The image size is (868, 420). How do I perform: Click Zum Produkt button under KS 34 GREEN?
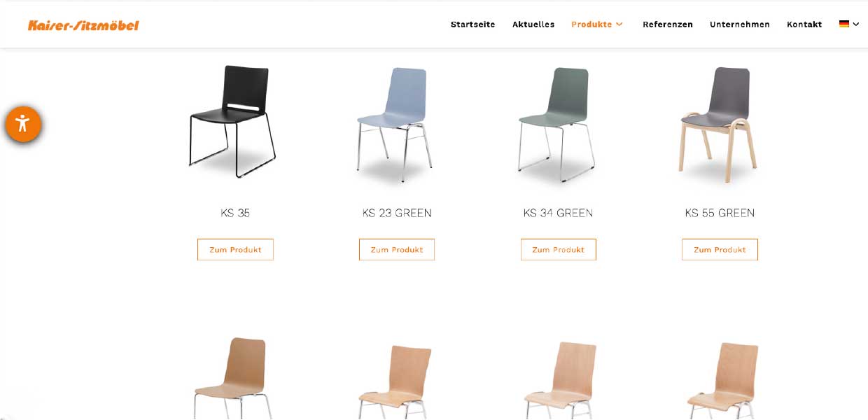coord(559,250)
